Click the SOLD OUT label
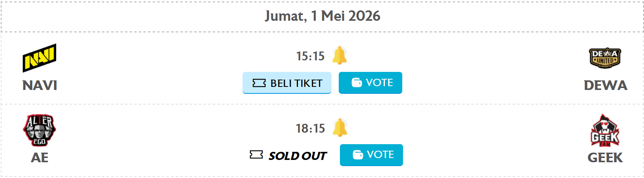 pos(297,156)
